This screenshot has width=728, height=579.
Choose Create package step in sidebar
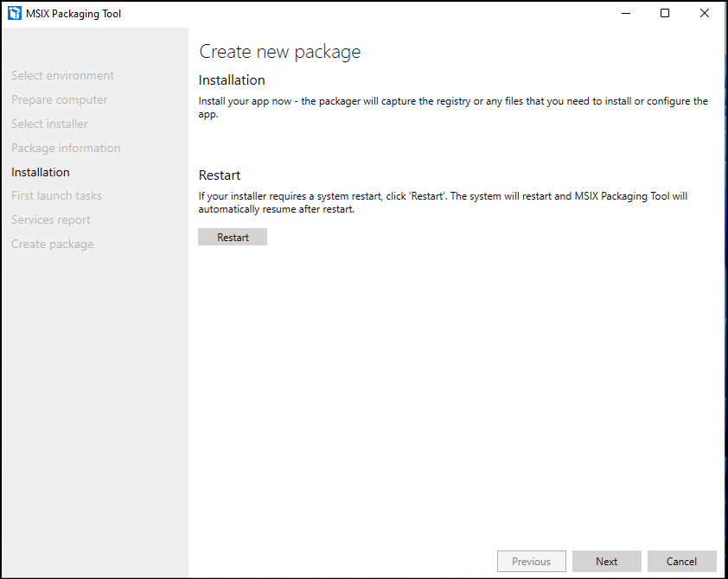click(x=53, y=245)
